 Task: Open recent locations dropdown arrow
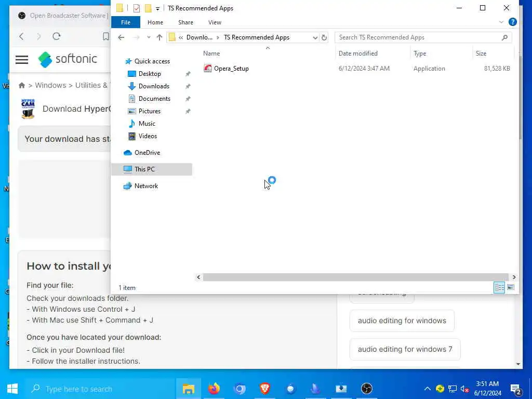[149, 37]
